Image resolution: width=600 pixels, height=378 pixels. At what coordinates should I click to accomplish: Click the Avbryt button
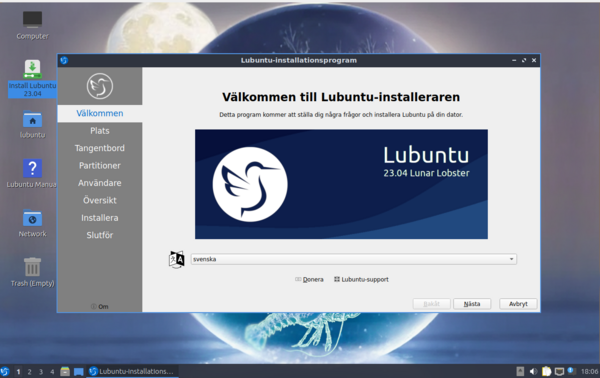518,304
